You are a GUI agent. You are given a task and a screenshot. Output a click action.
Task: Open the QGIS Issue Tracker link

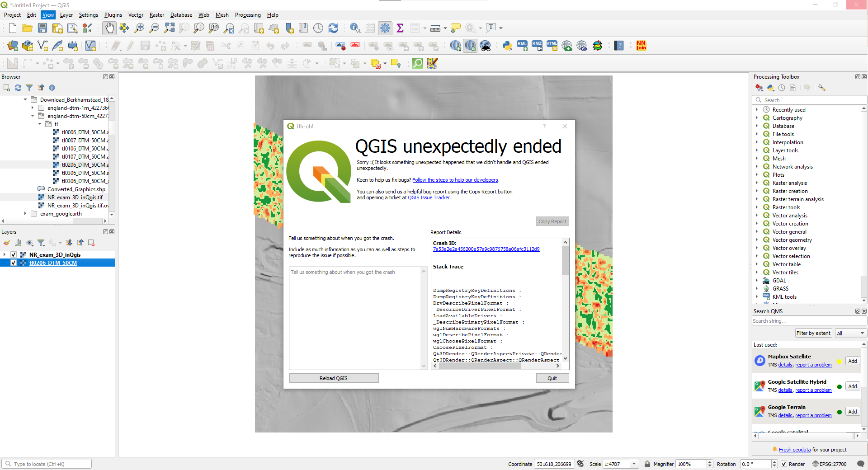[x=429, y=197]
